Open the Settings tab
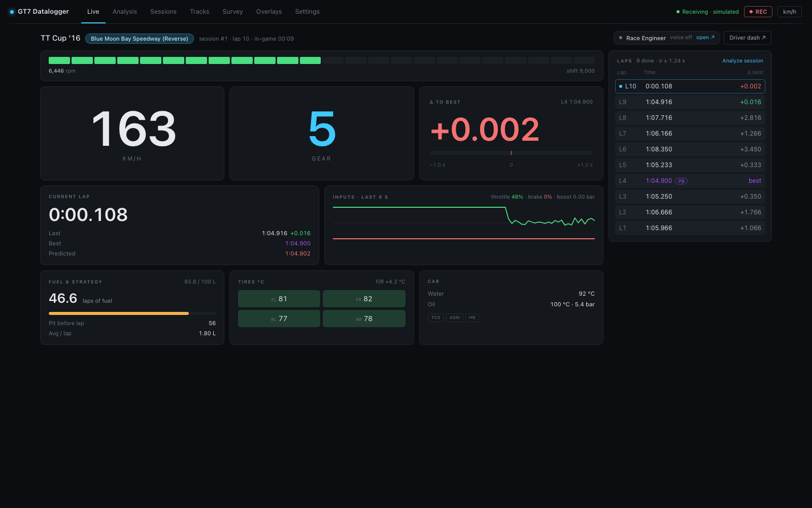The image size is (812, 508). (x=308, y=12)
